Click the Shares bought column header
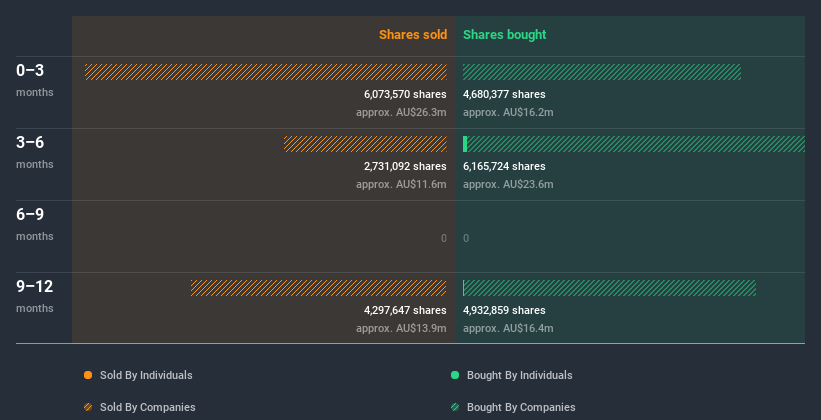Screen dimensions: 821x420 (x=504, y=35)
